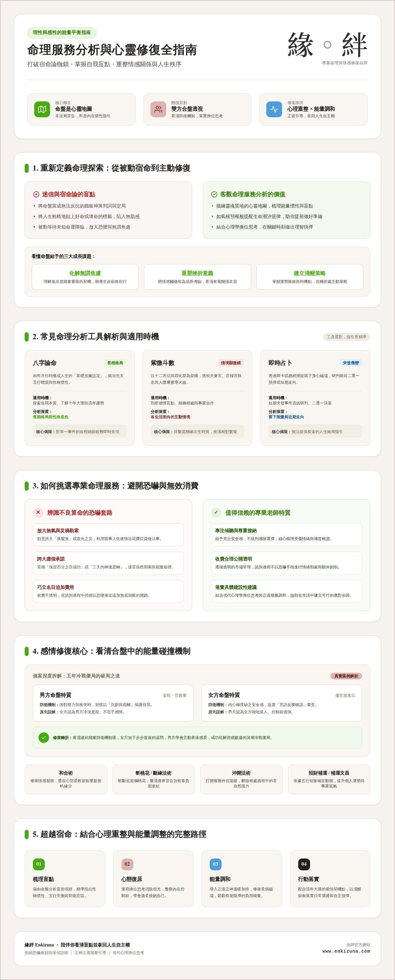Click the 誇大虛假承諾 item
The height and width of the screenshot is (980, 395).
point(108,563)
